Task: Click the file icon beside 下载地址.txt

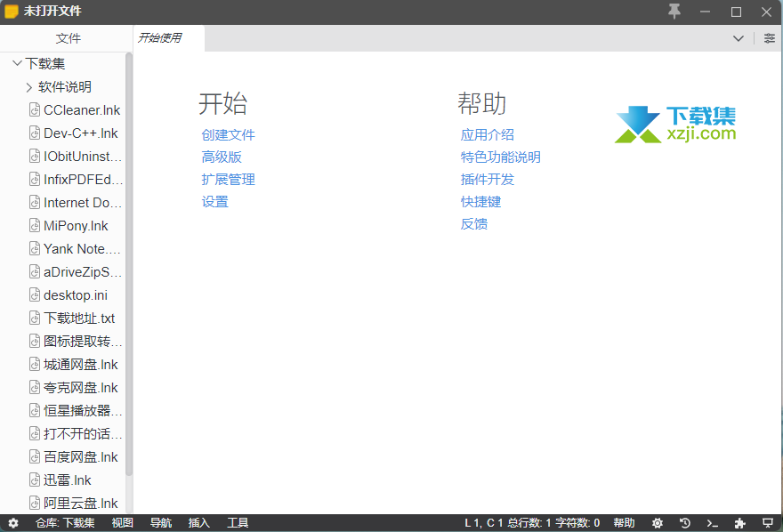Action: [35, 318]
